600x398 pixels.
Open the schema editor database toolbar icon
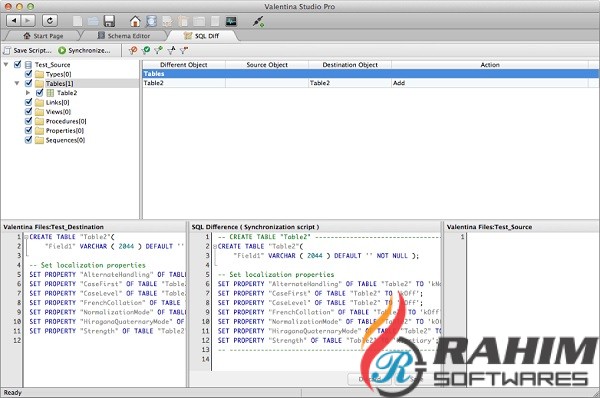pos(151,21)
